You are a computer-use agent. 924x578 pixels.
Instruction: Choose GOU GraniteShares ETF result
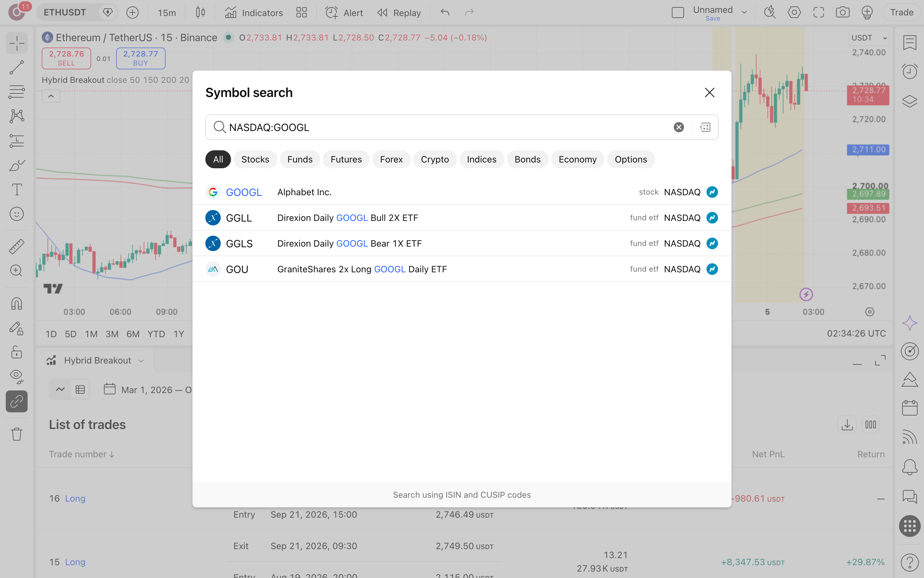(x=462, y=269)
